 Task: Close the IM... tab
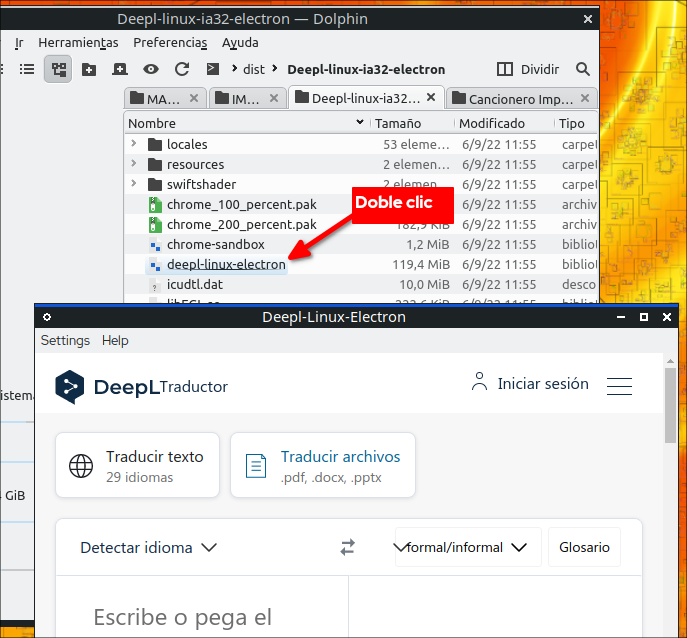pyautogui.click(x=274, y=98)
